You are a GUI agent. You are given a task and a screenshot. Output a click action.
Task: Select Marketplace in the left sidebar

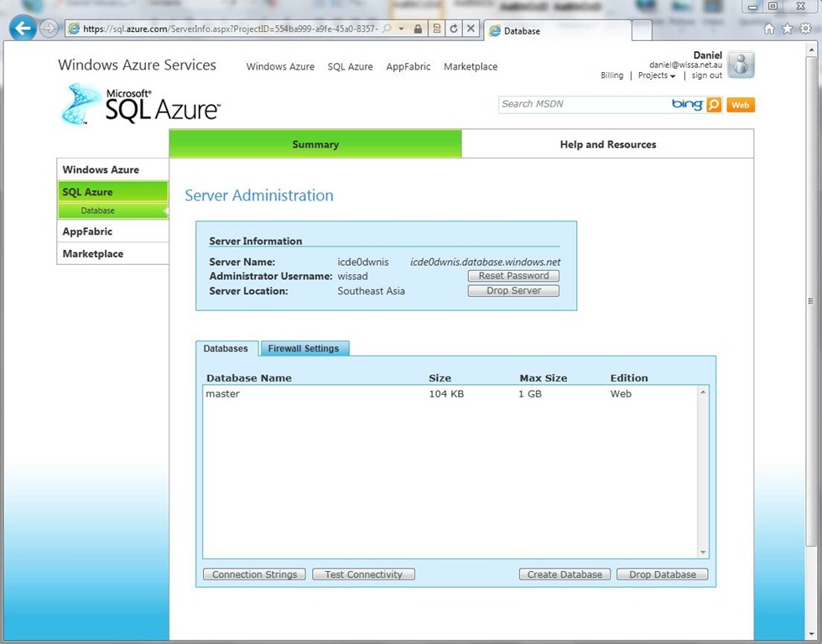click(x=112, y=253)
